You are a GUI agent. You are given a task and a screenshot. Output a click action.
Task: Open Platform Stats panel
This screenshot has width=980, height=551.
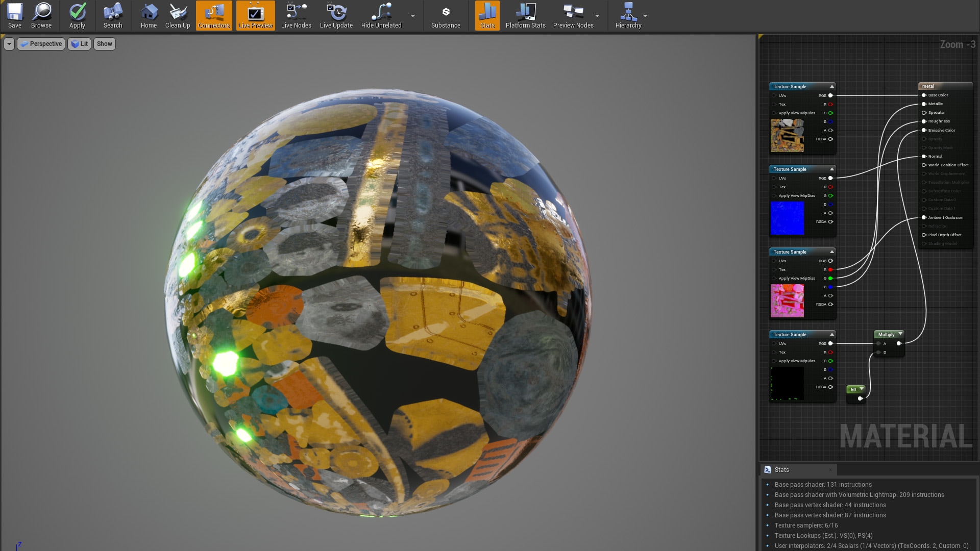525,15
